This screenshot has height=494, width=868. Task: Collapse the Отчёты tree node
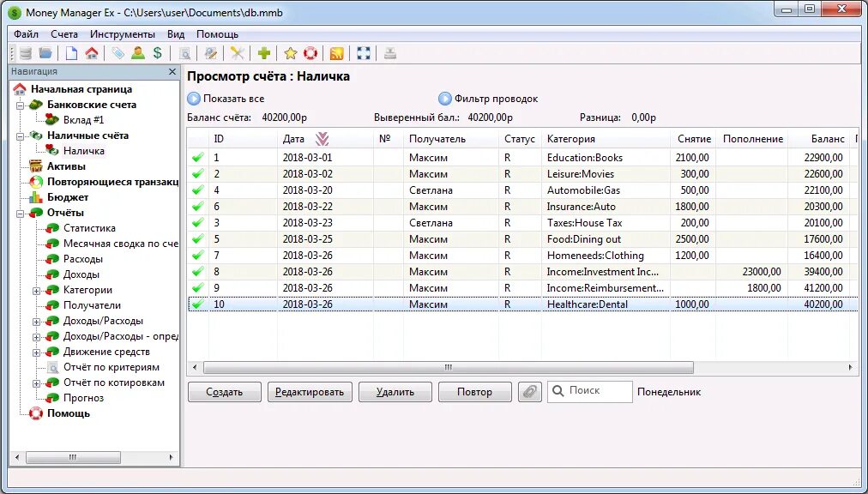click(x=21, y=213)
